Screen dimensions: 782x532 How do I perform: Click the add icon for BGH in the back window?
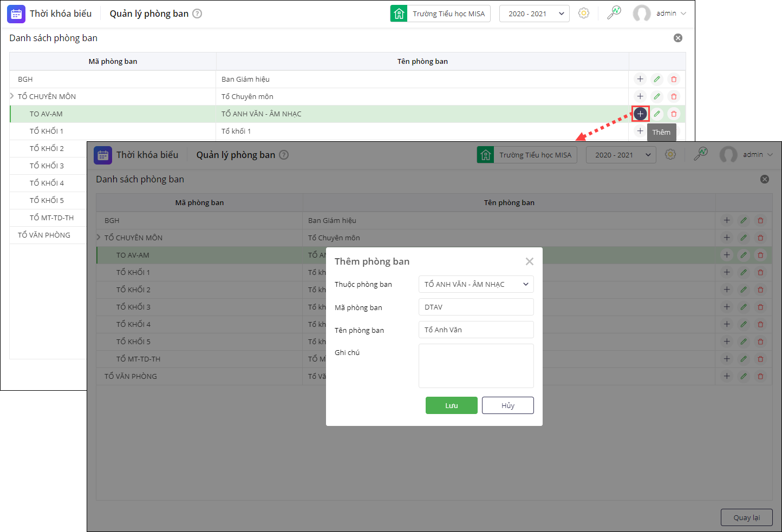[x=640, y=79]
